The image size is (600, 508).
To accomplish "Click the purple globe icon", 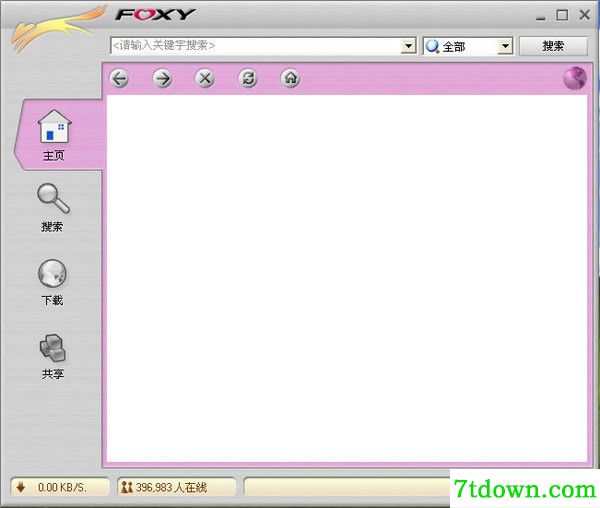I will tap(575, 78).
